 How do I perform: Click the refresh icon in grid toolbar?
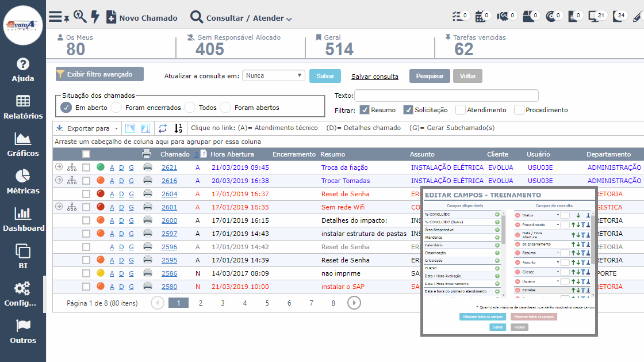pos(163,128)
